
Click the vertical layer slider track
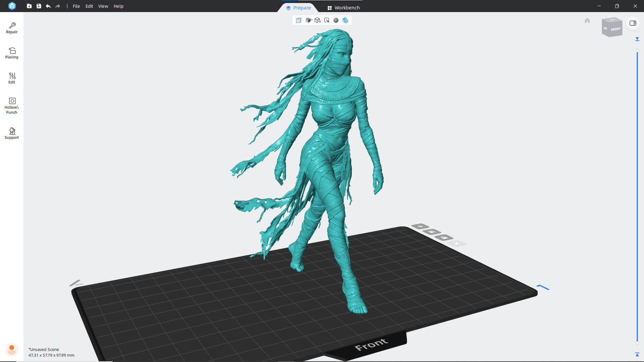click(x=637, y=197)
